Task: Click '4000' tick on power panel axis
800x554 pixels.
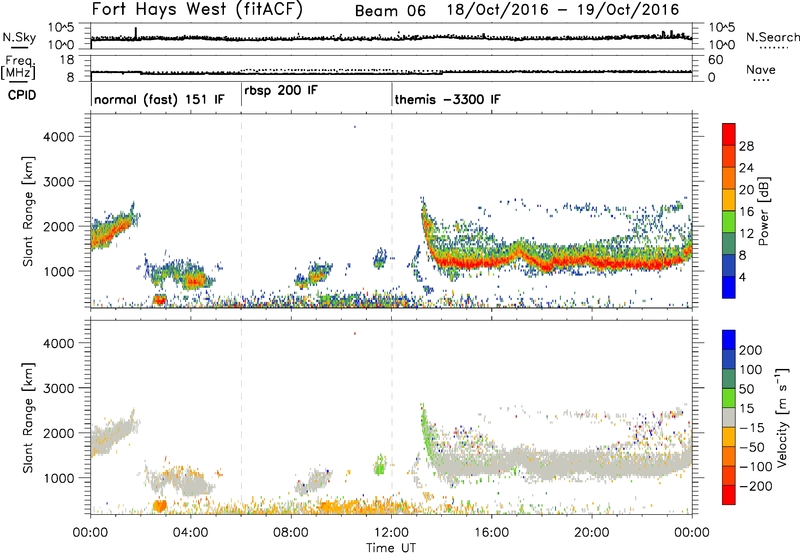Action: pyautogui.click(x=59, y=137)
